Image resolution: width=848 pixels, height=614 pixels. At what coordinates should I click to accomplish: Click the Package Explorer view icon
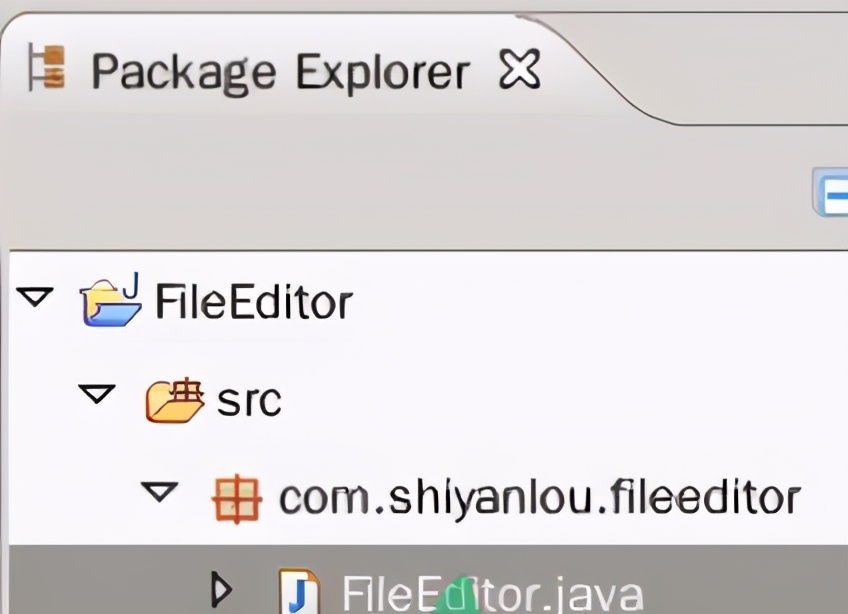[47, 69]
